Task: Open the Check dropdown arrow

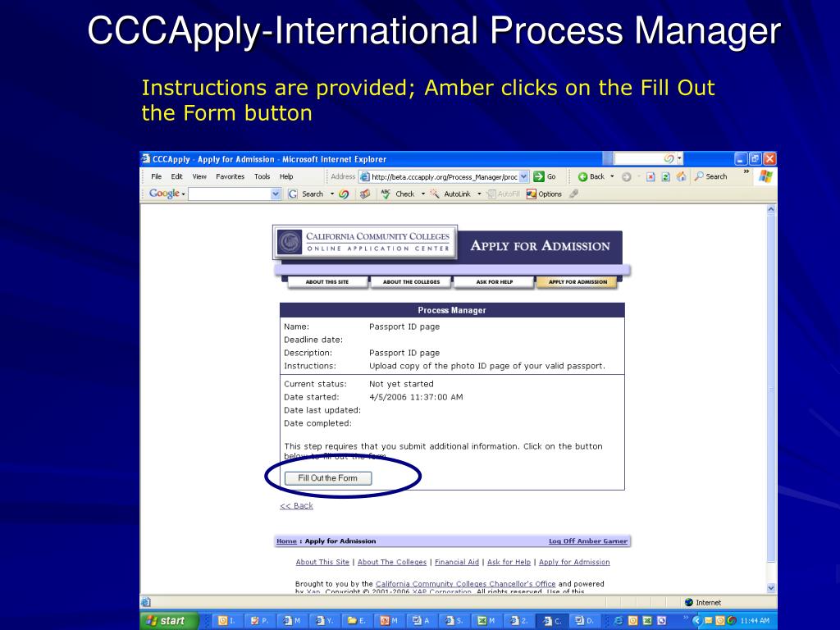Action: [x=422, y=194]
